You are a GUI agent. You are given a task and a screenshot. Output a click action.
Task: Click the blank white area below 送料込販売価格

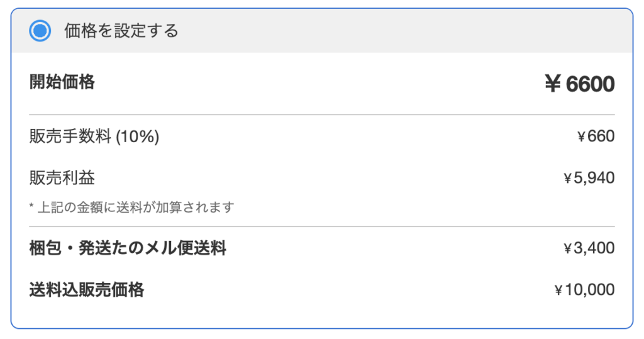(x=322, y=314)
